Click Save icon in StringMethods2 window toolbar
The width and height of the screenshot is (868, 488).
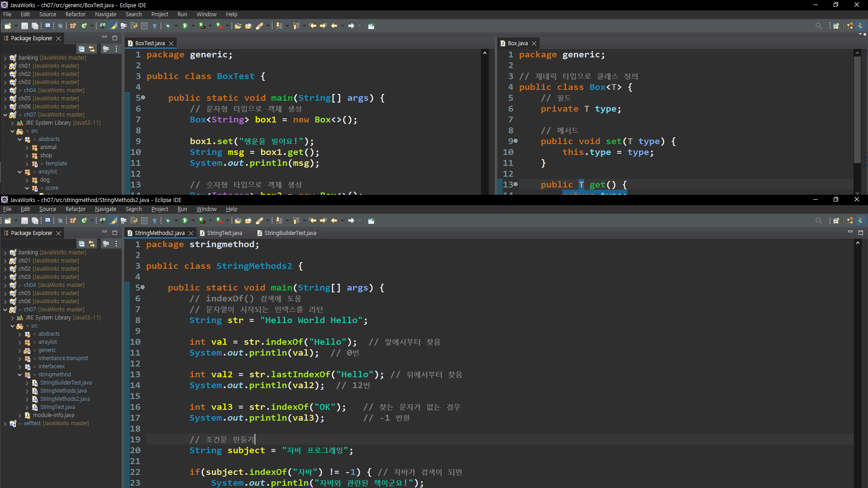click(24, 221)
